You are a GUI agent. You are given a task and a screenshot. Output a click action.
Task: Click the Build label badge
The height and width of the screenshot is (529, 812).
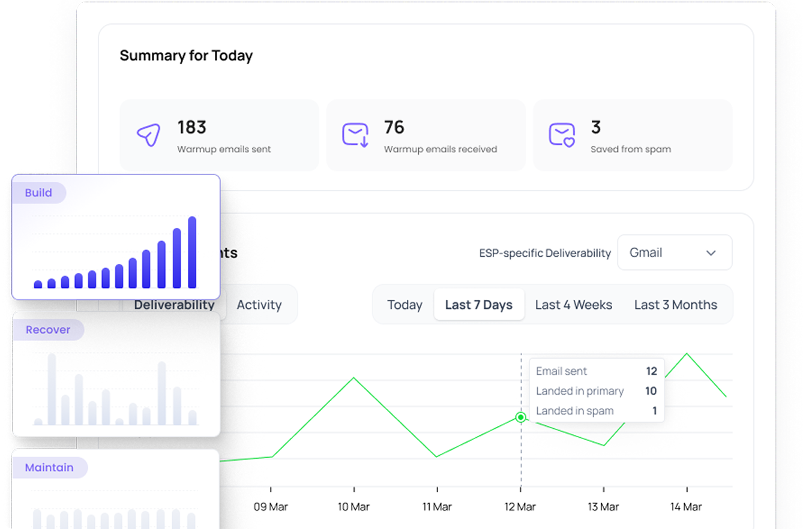coord(38,193)
